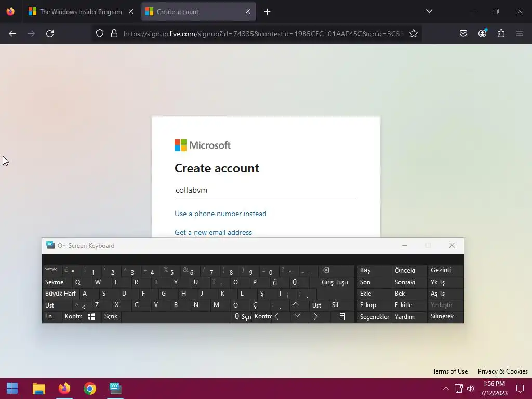Viewport: 532px width, 399px height.
Task: Click Get a new email address
Action: point(213,232)
